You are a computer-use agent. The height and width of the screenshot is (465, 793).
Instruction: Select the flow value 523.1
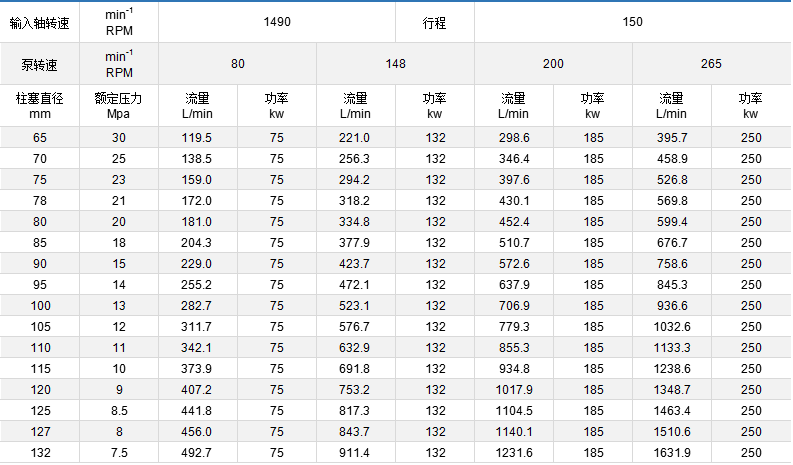[355, 306]
